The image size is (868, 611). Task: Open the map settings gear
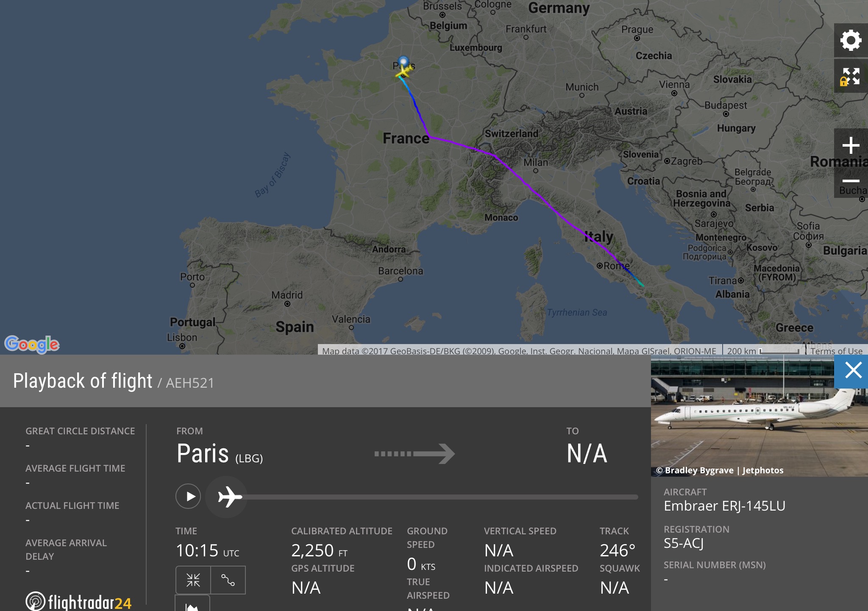(851, 41)
